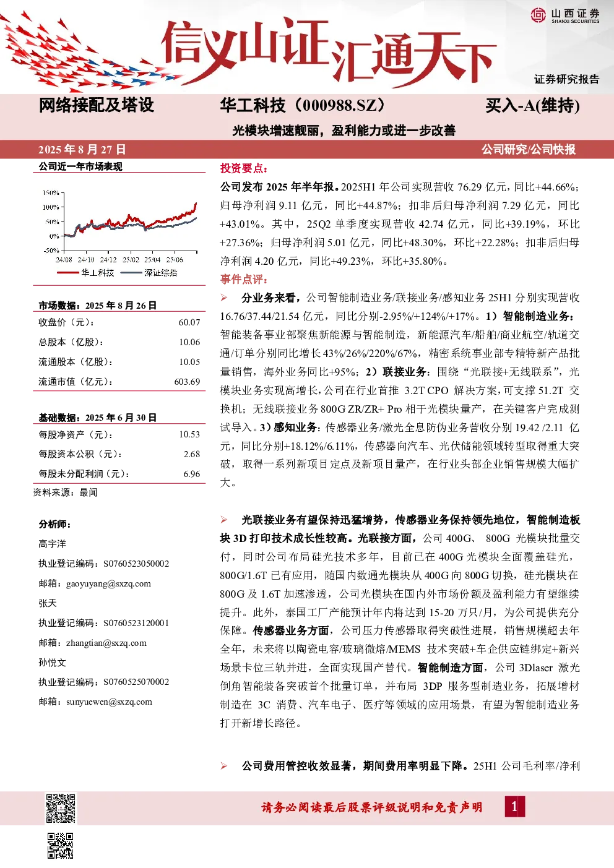This screenshot has height=868, width=614.
Task: Click the footer disclaimer 请务必阅读最后股票评级说明和免责声明
Action: (x=372, y=807)
